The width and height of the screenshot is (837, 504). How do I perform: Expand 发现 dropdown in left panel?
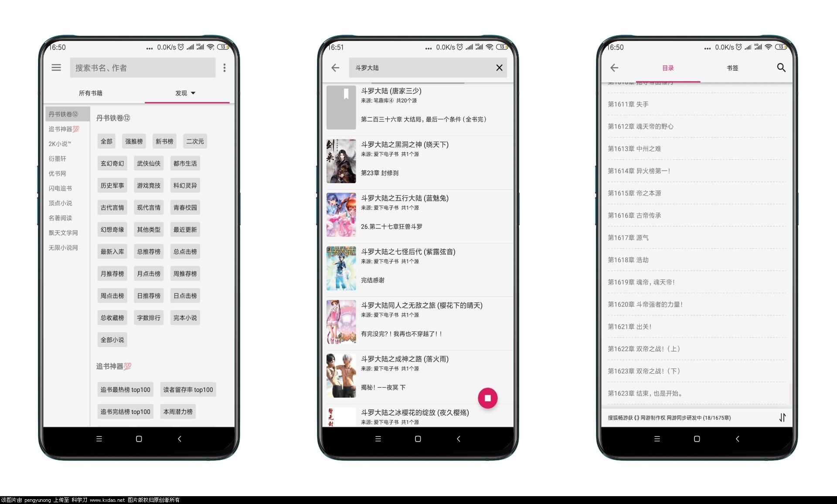[182, 94]
